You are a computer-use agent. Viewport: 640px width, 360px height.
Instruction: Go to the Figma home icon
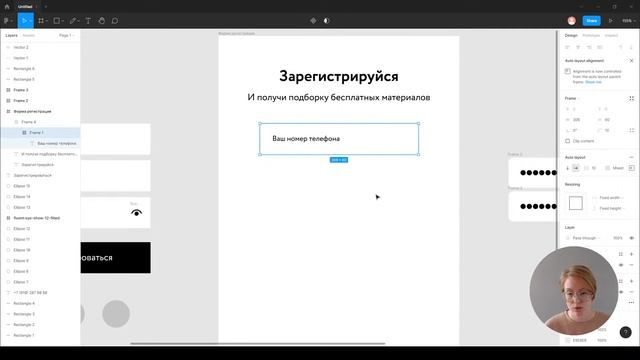tap(7, 7)
